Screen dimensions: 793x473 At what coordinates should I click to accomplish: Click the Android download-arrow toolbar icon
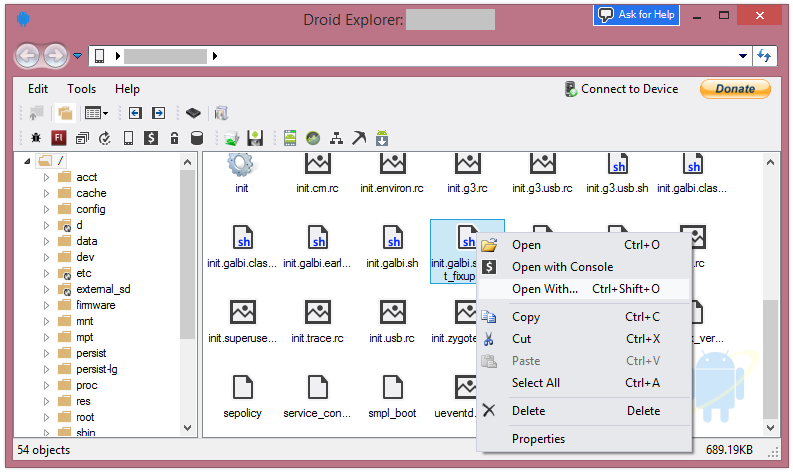point(382,138)
